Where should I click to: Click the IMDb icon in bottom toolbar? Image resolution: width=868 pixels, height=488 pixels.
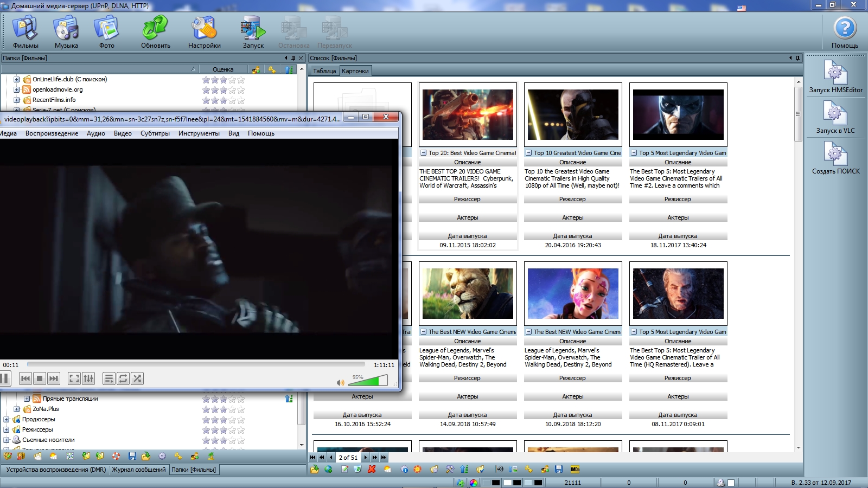tap(575, 469)
